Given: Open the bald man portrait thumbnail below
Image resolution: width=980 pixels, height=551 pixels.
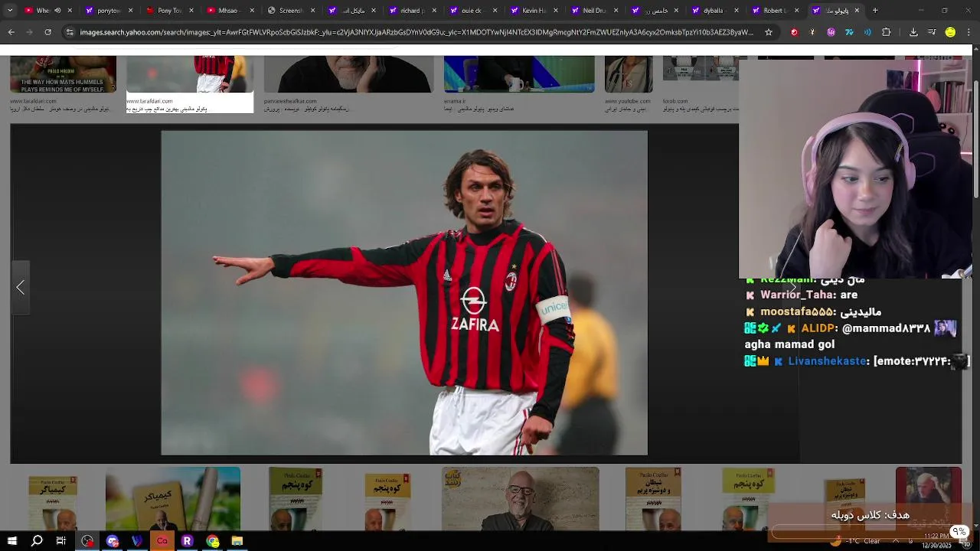Looking at the screenshot, I should coord(521,499).
